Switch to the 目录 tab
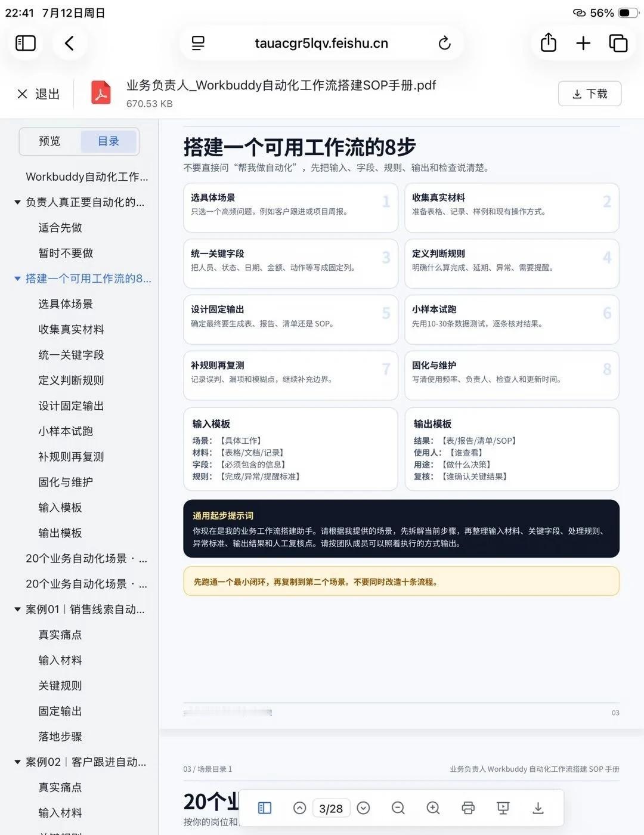The height and width of the screenshot is (835, 644). tap(109, 141)
